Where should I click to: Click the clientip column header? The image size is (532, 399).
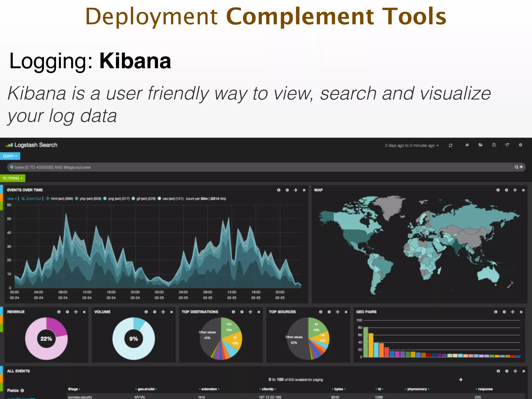[x=268, y=389]
